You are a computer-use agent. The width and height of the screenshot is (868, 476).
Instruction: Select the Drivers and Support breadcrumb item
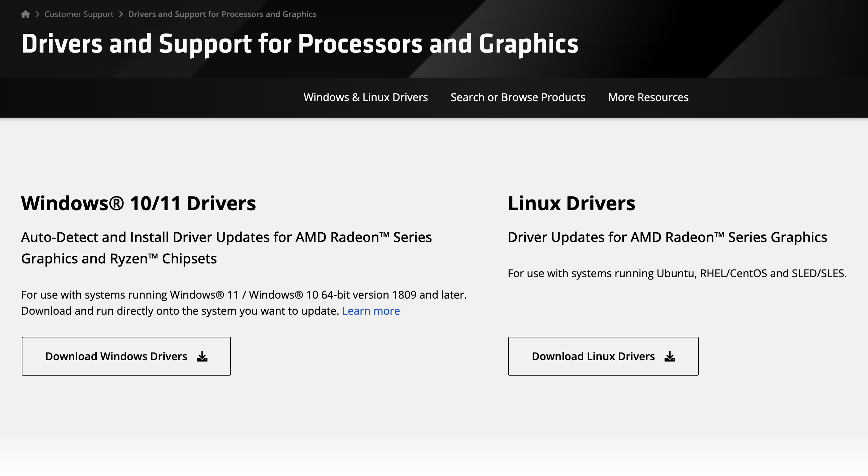222,14
